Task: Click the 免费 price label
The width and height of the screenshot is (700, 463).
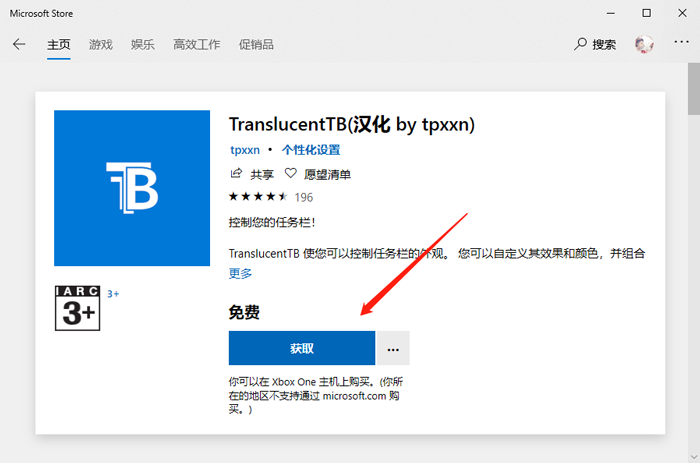Action: tap(244, 312)
